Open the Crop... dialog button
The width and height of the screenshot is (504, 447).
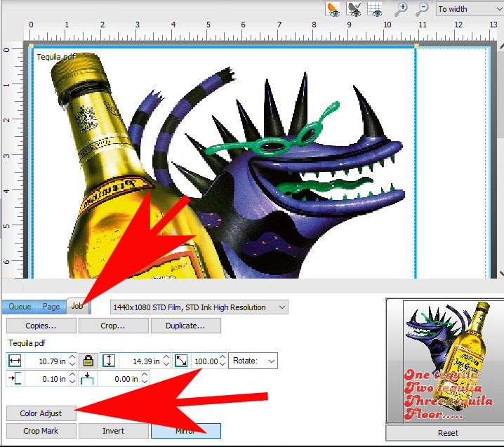[x=113, y=326]
